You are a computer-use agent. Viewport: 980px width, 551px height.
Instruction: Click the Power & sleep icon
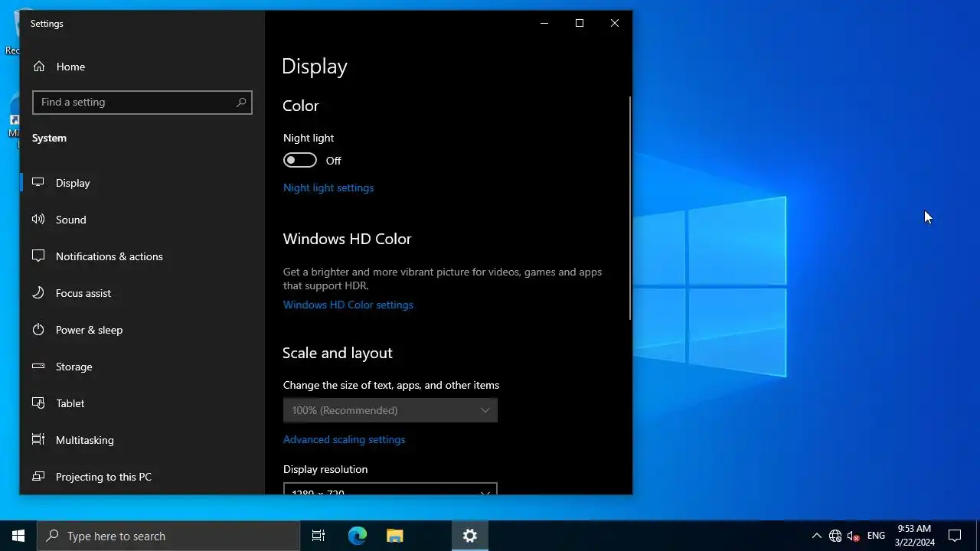point(38,330)
